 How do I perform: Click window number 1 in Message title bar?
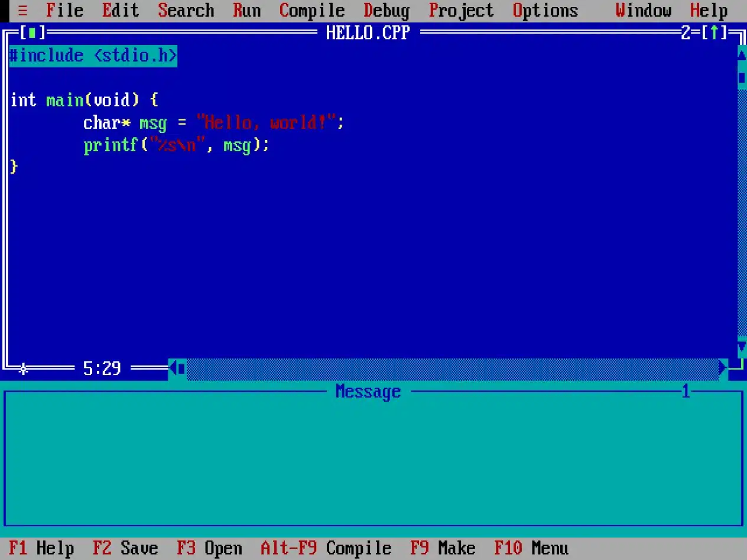pos(686,392)
